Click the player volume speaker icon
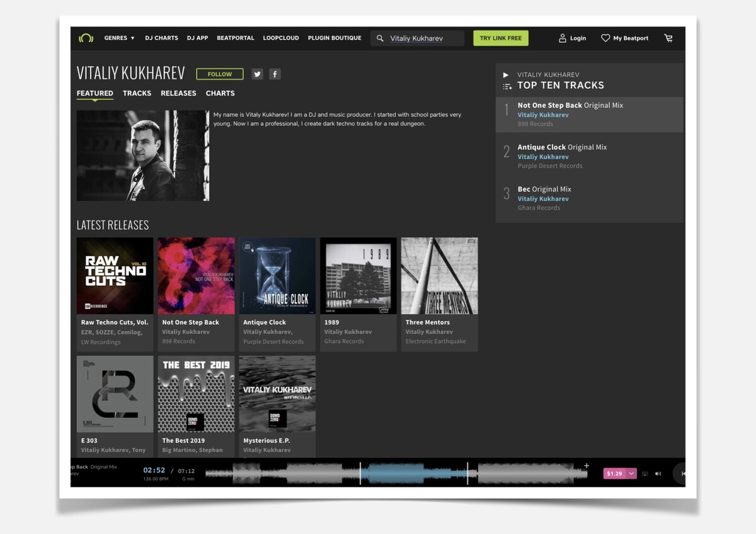This screenshot has height=534, width=756. [658, 474]
